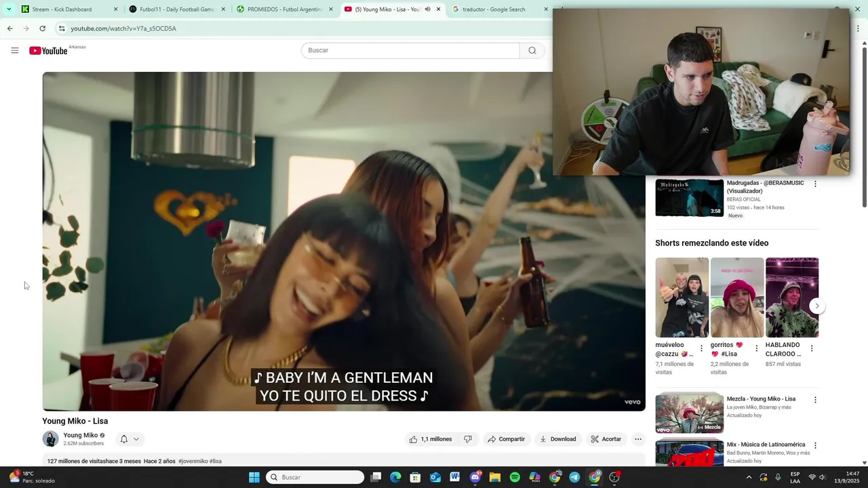Screen dimensions: 868x488
Task: Open Mix - Música de Latinoamérica title
Action: 766,445
